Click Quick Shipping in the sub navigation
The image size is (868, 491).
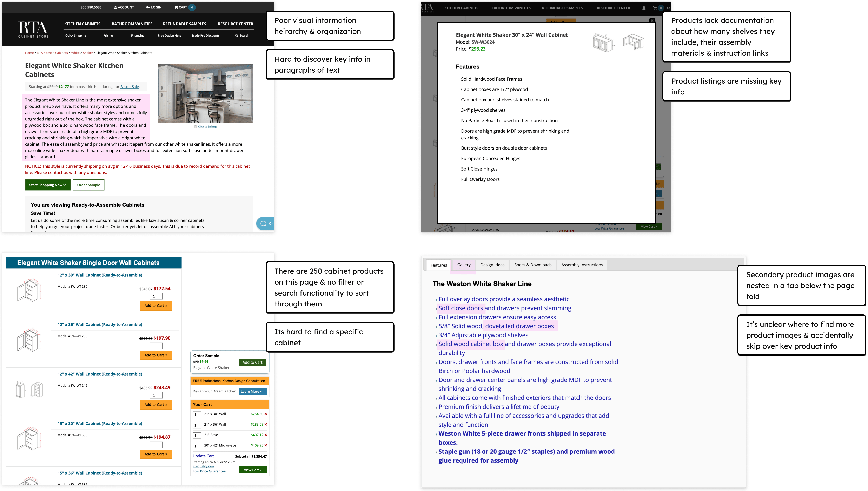coord(75,35)
